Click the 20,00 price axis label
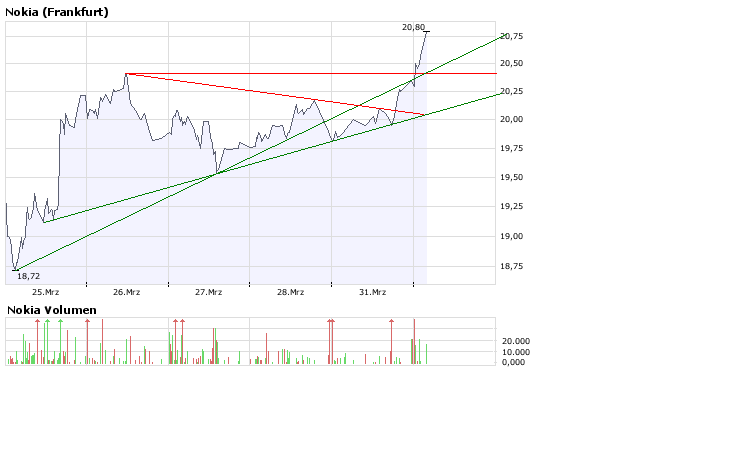This screenshot has height=475, width=738. coord(512,119)
